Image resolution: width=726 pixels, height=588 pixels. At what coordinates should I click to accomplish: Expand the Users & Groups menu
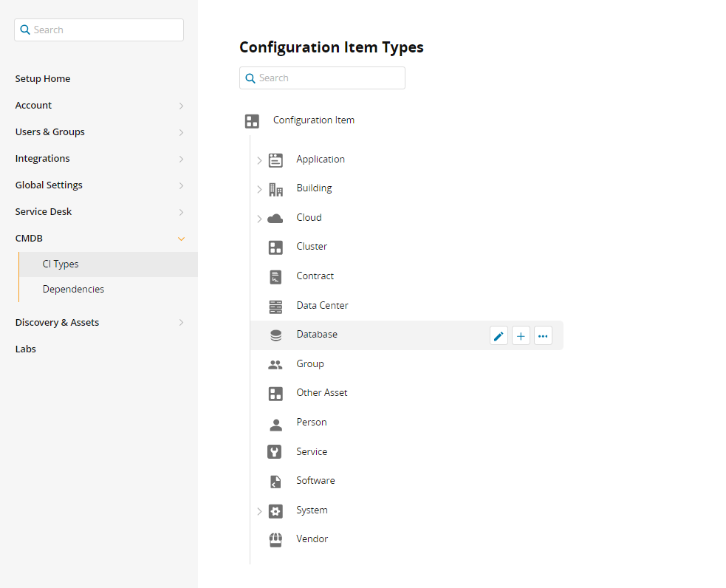point(181,132)
